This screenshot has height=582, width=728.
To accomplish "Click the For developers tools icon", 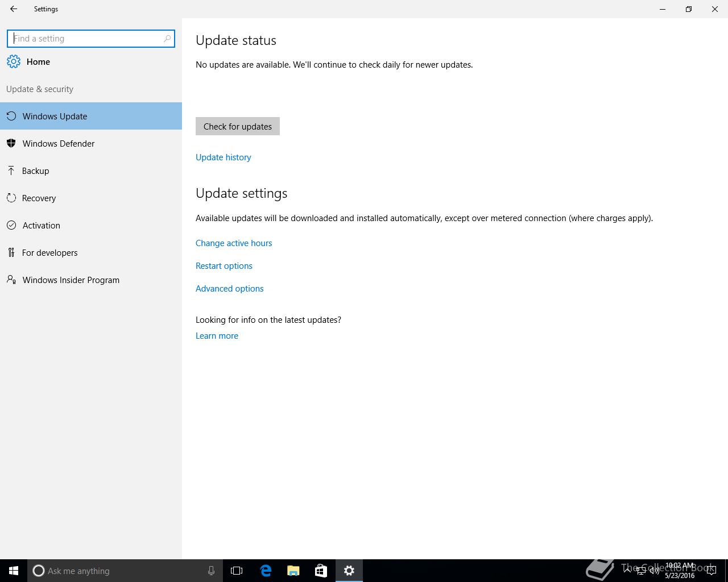I will [x=11, y=252].
